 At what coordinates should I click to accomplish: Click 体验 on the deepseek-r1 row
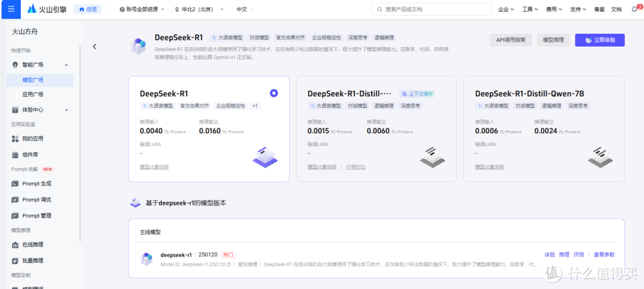click(550, 255)
